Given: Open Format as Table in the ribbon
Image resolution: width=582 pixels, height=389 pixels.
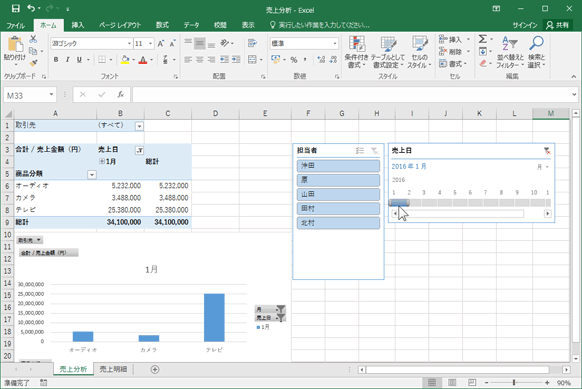Looking at the screenshot, I should 388,52.
